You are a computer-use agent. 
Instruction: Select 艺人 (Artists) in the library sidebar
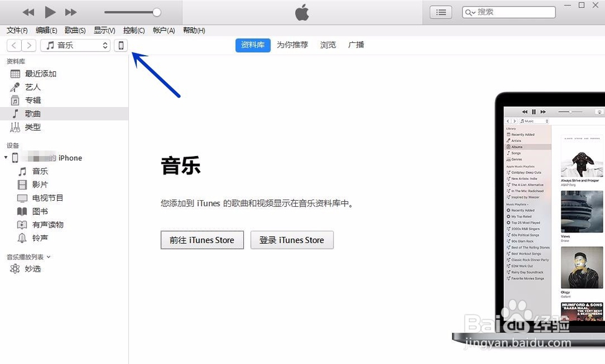[33, 87]
